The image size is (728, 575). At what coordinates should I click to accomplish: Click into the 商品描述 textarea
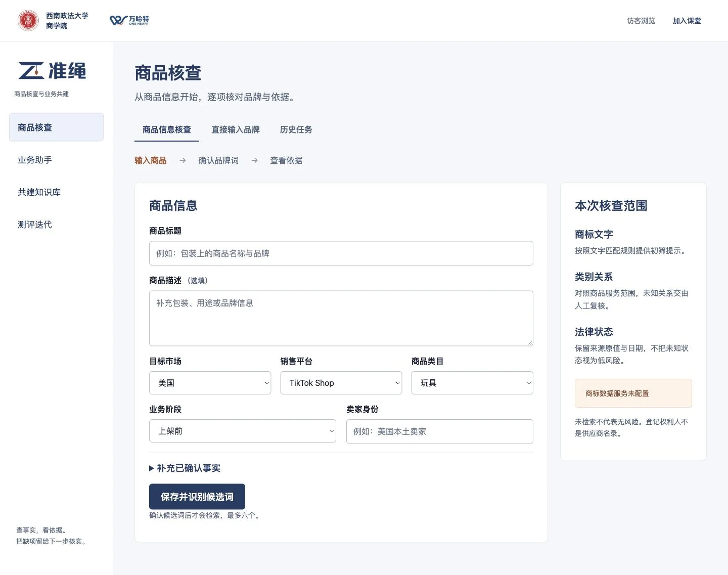tap(341, 319)
